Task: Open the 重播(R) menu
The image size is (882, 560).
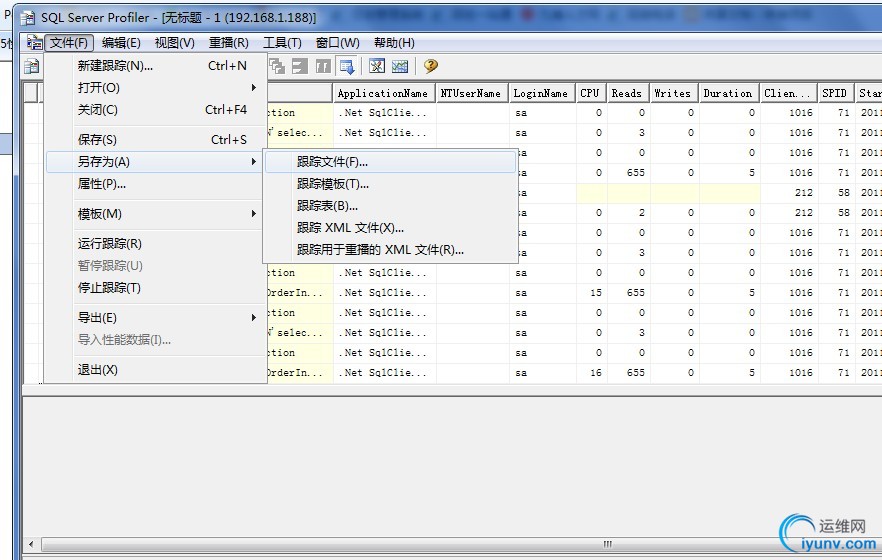Action: pyautogui.click(x=228, y=43)
